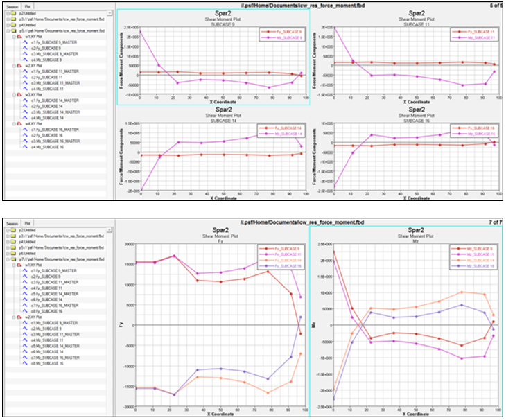Click the w4:XY Plot window icon
The height and width of the screenshot is (420, 506).
pyautogui.click(x=19, y=123)
